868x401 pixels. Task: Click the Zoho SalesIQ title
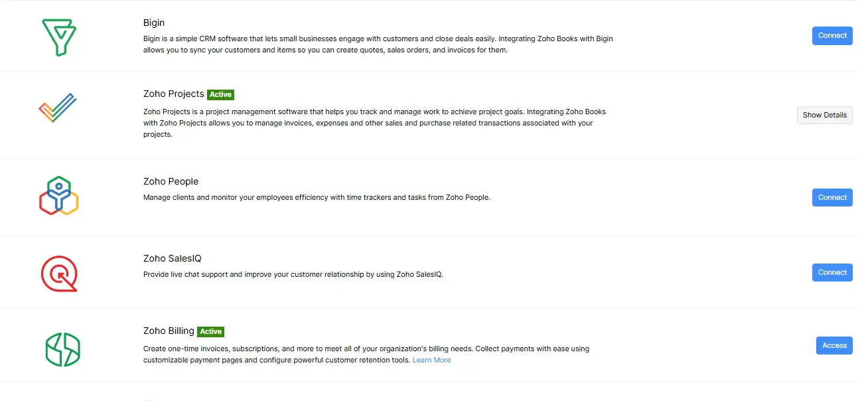coord(172,258)
